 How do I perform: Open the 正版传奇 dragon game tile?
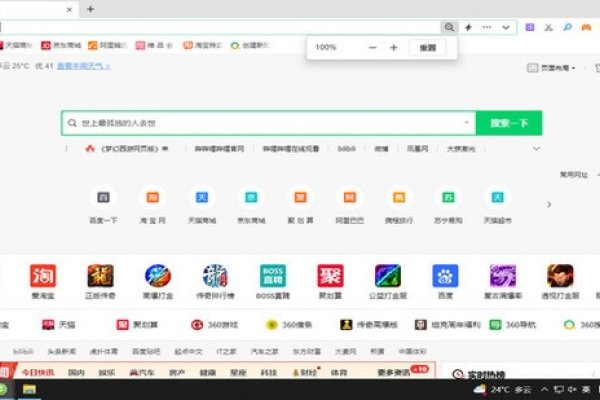tap(100, 276)
